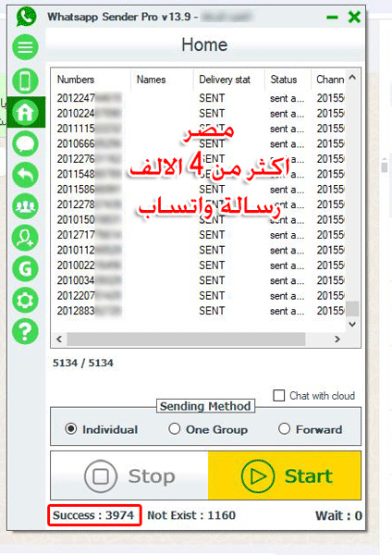Click the Sending Method group label

point(205,406)
